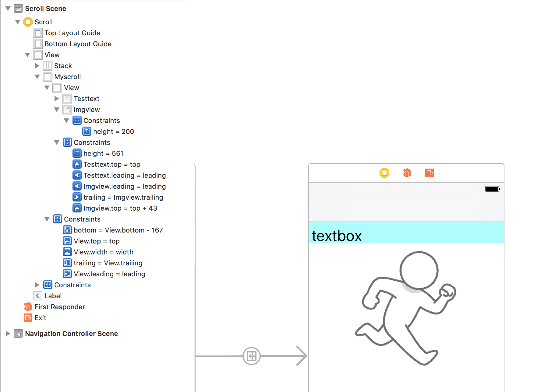Click the Exit icon atop the canvas

429,173
